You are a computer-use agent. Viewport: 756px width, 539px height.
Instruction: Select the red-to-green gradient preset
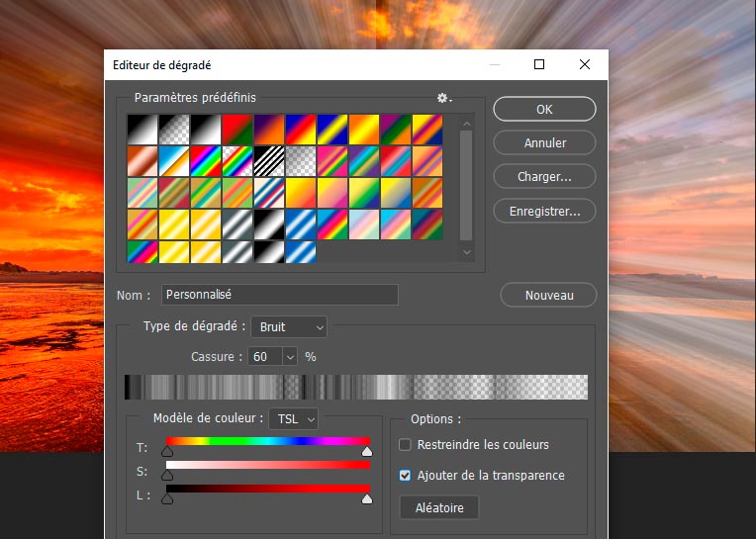point(237,130)
